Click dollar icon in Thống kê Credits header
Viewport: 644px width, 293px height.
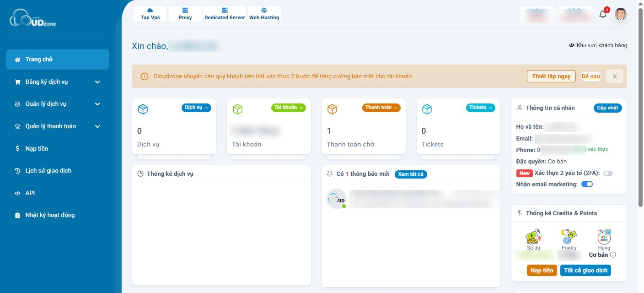(520, 213)
